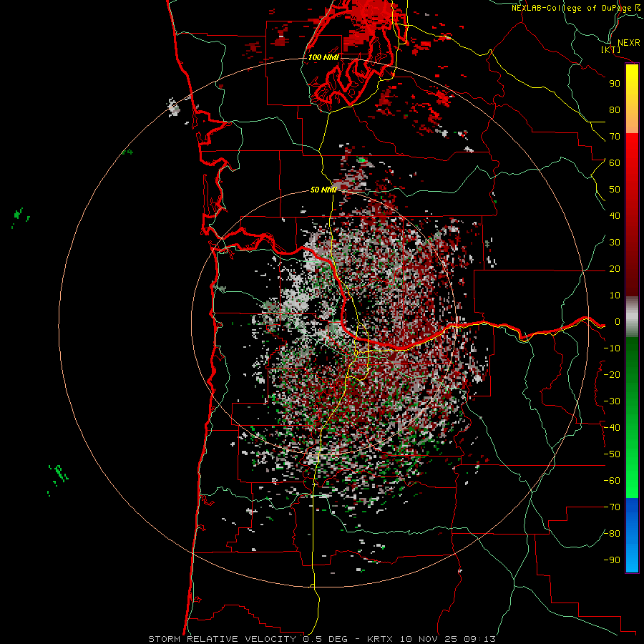
Task: Click the "100 NMI" range ring label
Action: (x=323, y=57)
